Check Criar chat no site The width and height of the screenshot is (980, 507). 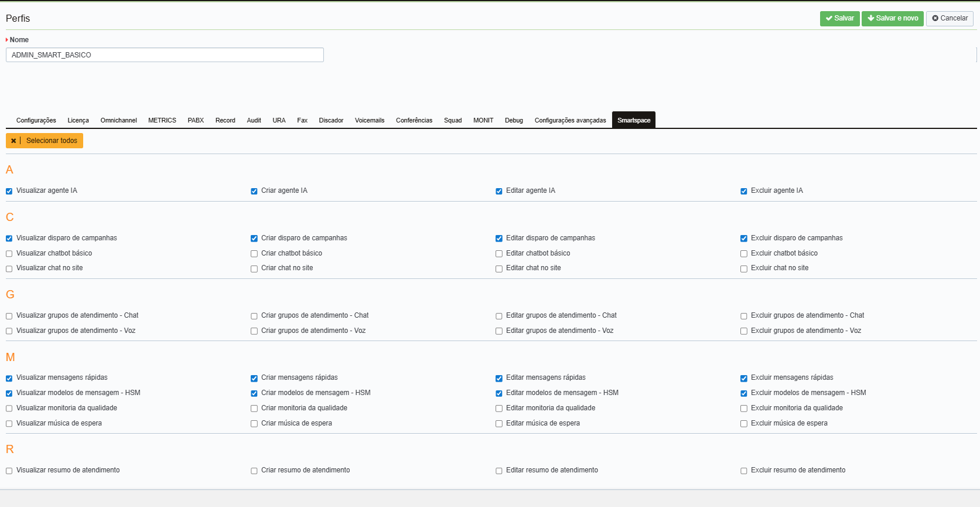click(x=254, y=269)
